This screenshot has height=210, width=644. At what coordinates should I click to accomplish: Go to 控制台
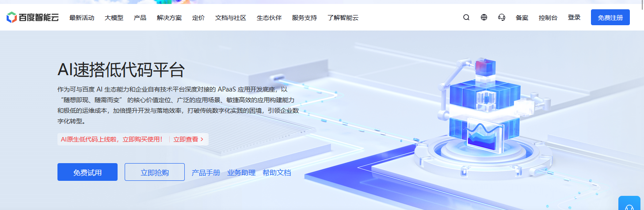548,18
